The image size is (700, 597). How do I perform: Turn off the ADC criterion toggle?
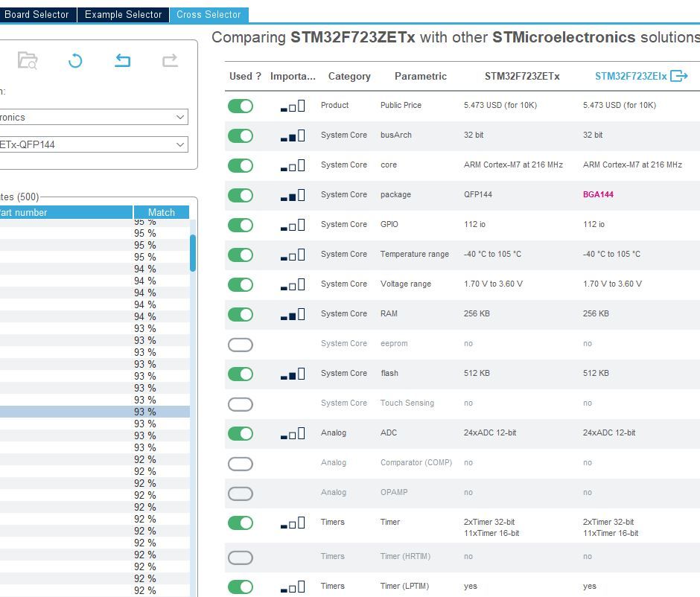pos(241,434)
